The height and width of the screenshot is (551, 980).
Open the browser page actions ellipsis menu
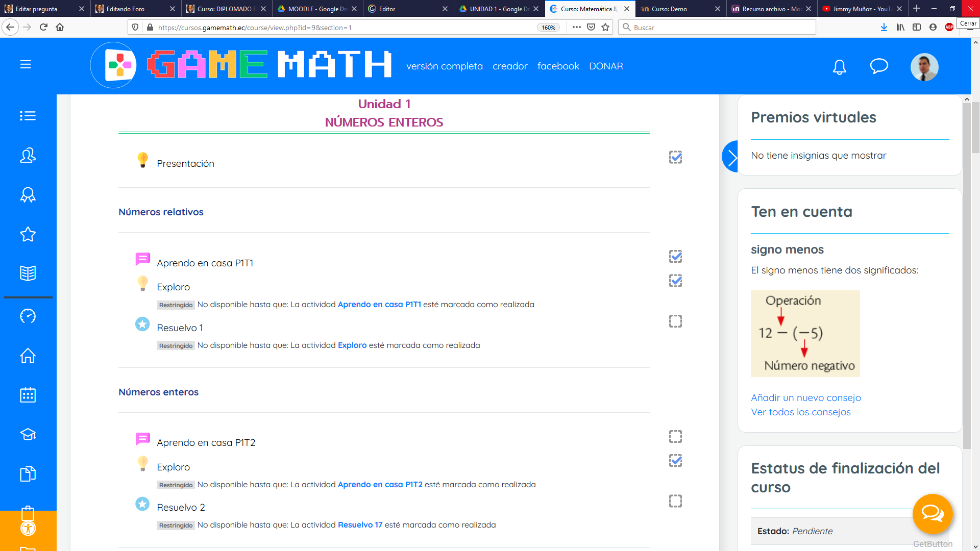pyautogui.click(x=576, y=28)
